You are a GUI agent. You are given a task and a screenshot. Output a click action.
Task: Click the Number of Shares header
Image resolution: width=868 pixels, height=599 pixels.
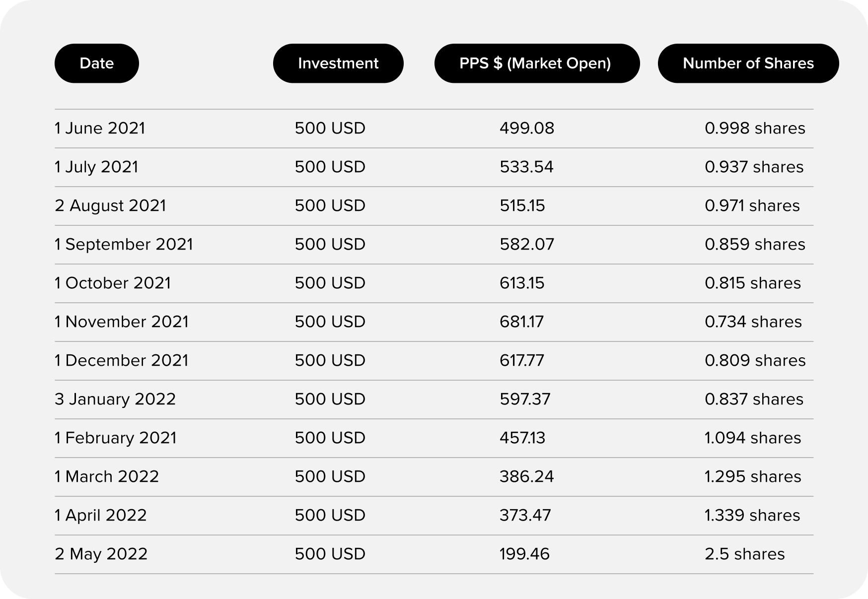click(748, 63)
